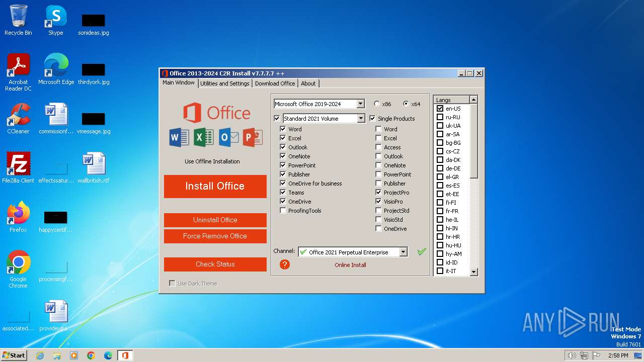Open Microsoft Office 2019-2024 version dropdown
This screenshot has height=362, width=644.
(360, 104)
